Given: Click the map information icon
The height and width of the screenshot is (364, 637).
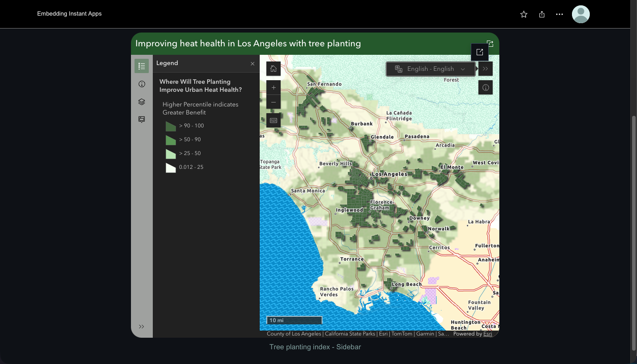Looking at the screenshot, I should tap(485, 87).
